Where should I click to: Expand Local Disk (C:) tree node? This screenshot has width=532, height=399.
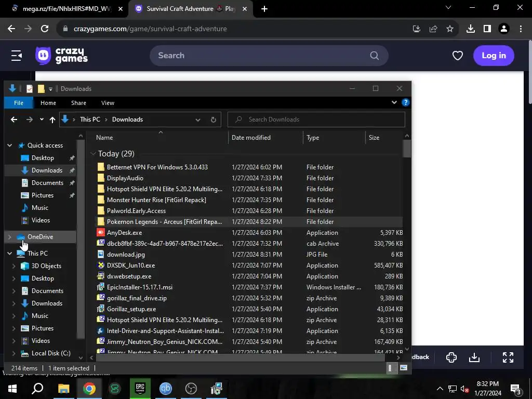[x=14, y=353]
